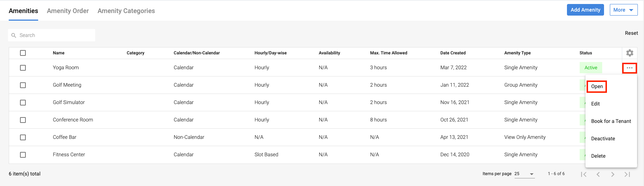Go to the previous page arrow
This screenshot has width=644, height=186.
coord(598,174)
